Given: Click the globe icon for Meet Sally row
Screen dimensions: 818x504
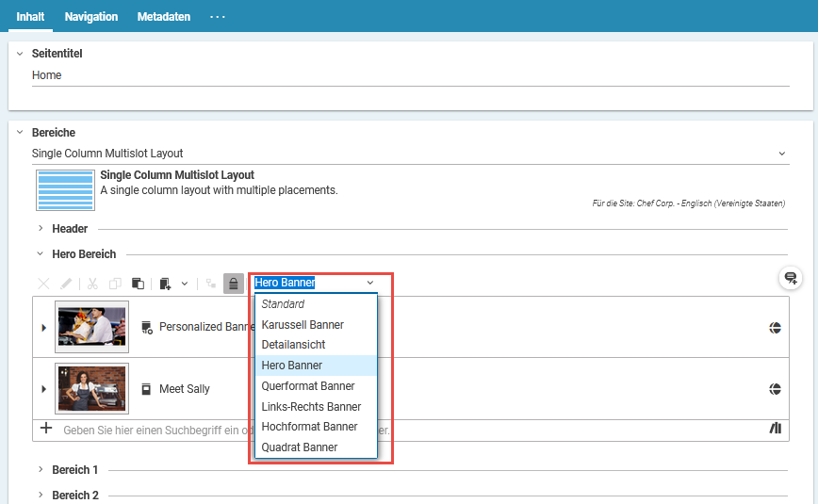Looking at the screenshot, I should click(775, 389).
